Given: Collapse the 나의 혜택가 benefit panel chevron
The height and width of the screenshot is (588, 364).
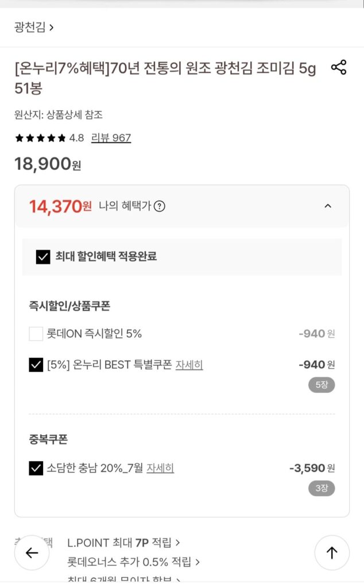Looking at the screenshot, I should tap(328, 206).
